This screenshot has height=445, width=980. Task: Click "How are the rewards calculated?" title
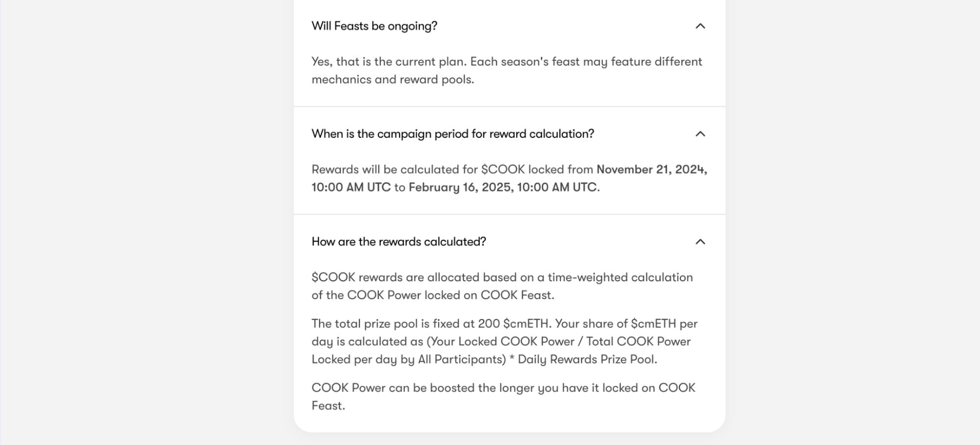pyautogui.click(x=399, y=242)
